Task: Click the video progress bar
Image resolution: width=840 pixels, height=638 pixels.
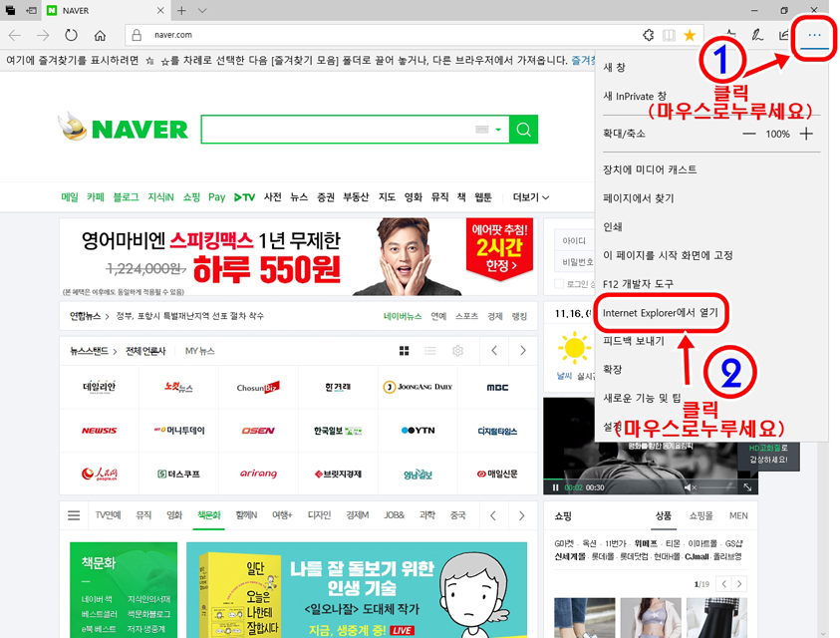Action: [651, 478]
